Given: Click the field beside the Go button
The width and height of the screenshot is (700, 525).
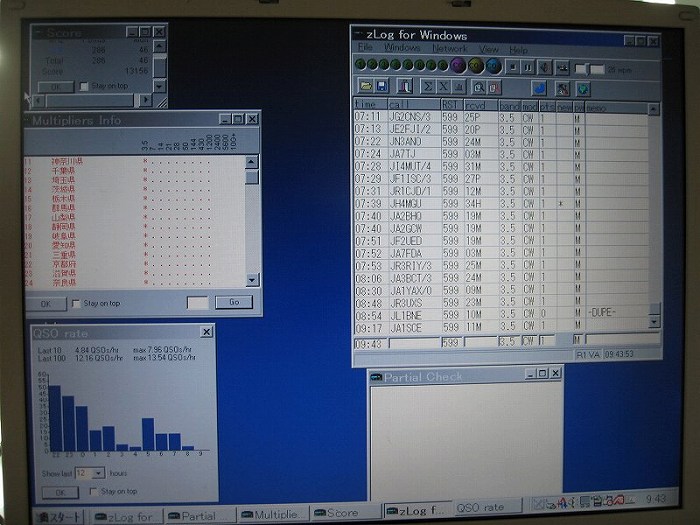Looking at the screenshot, I should click(197, 303).
